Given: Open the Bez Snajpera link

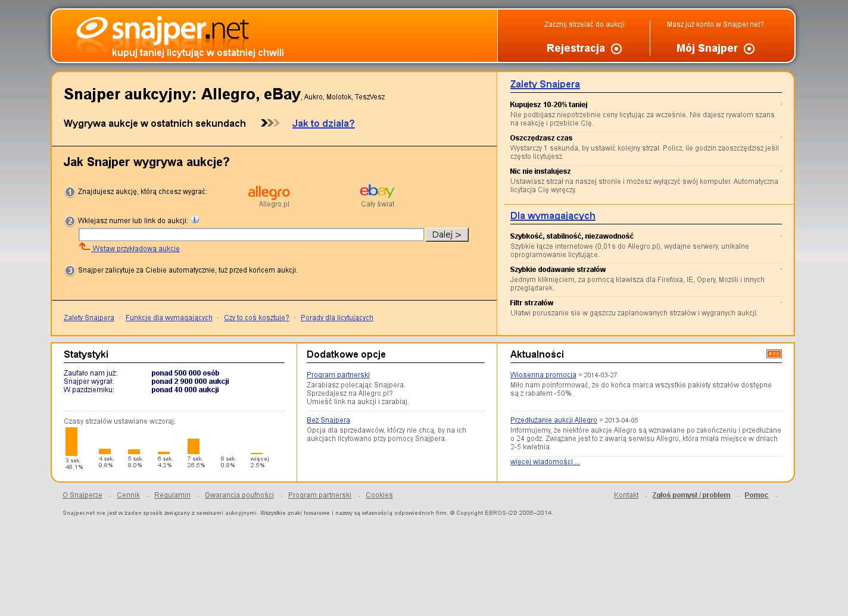Looking at the screenshot, I should tap(328, 420).
